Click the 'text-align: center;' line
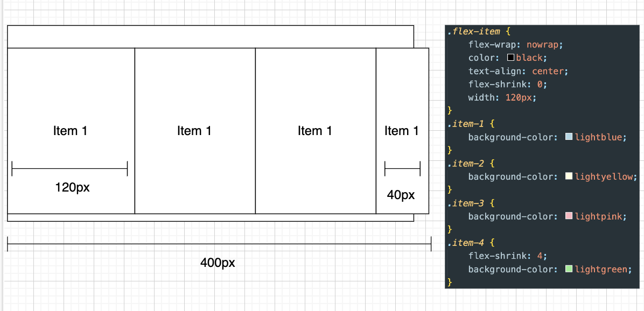Image resolution: width=644 pixels, height=311 pixels. click(x=518, y=72)
